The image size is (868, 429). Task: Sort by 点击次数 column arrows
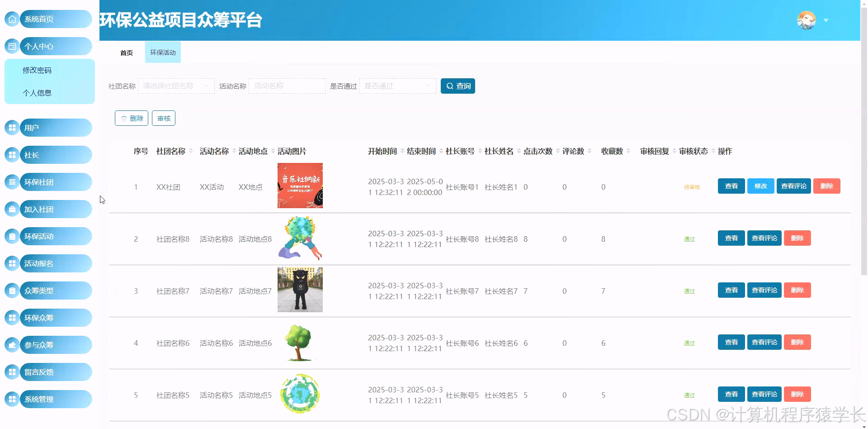(x=558, y=151)
